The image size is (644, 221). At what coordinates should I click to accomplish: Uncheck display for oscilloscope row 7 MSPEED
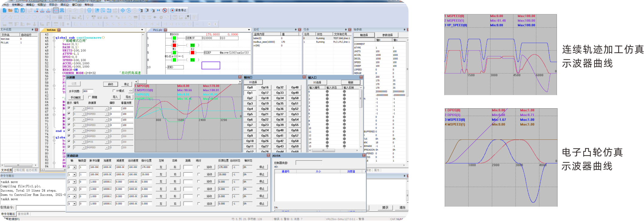tap(69, 147)
